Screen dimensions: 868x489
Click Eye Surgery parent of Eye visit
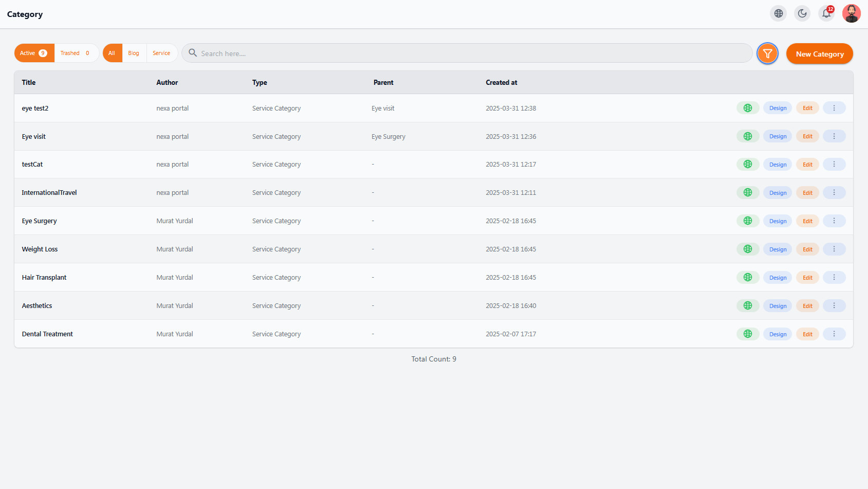pos(389,136)
